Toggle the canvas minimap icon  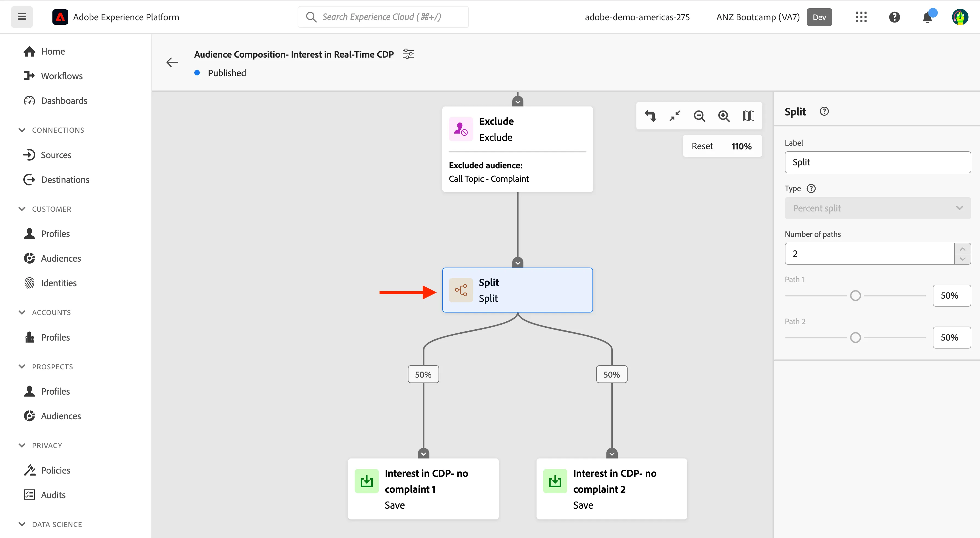coord(748,116)
